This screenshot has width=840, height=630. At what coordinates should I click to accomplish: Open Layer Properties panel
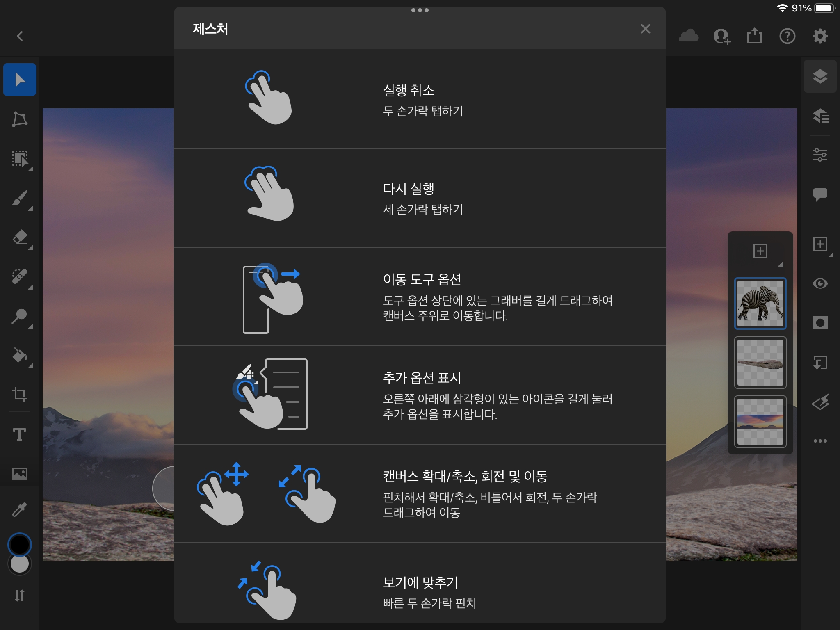click(820, 155)
